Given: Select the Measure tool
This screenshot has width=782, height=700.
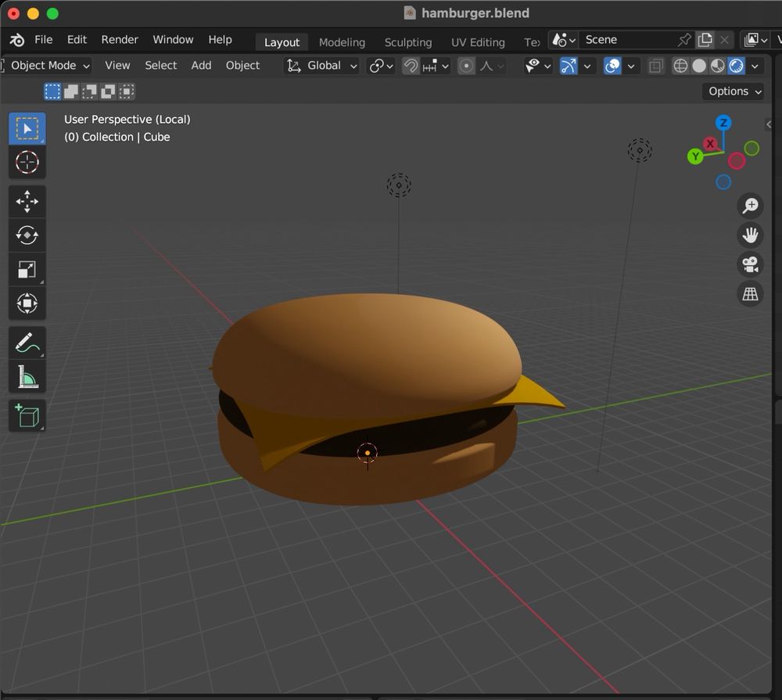Looking at the screenshot, I should 27,376.
